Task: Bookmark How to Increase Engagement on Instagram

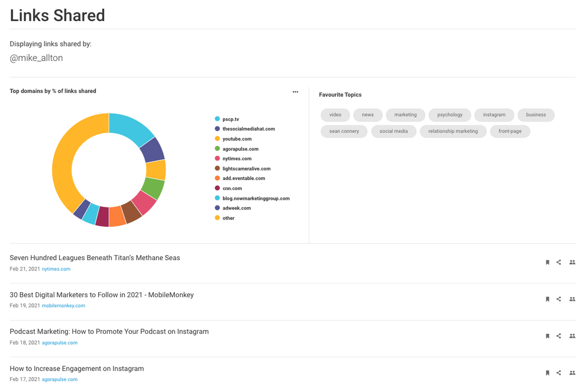Action: click(x=547, y=373)
